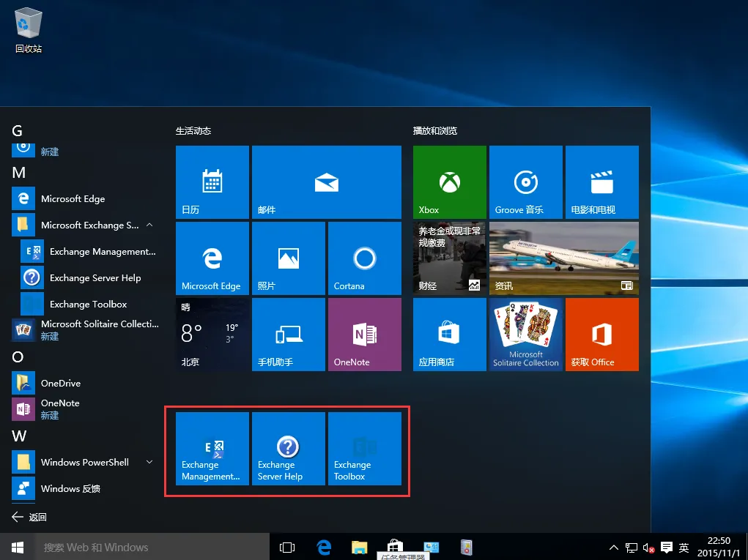Open the 电影和电视 tile
This screenshot has height=560, width=748.
[x=602, y=182]
